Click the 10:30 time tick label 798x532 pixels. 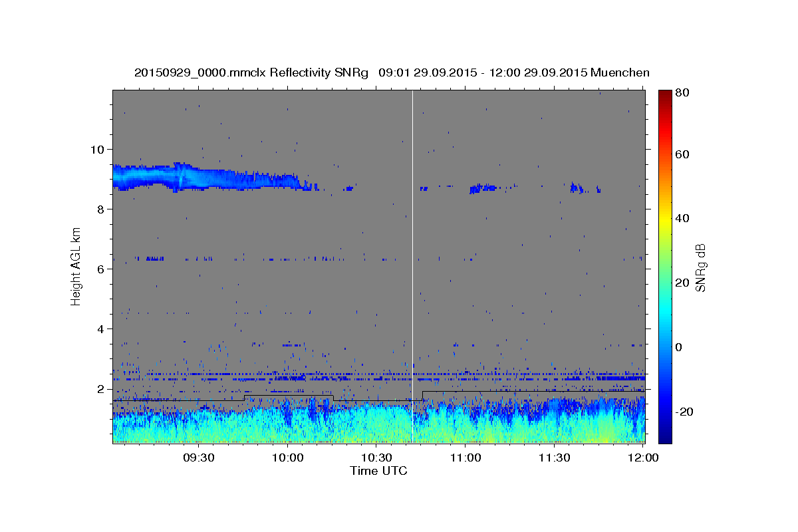point(376,458)
